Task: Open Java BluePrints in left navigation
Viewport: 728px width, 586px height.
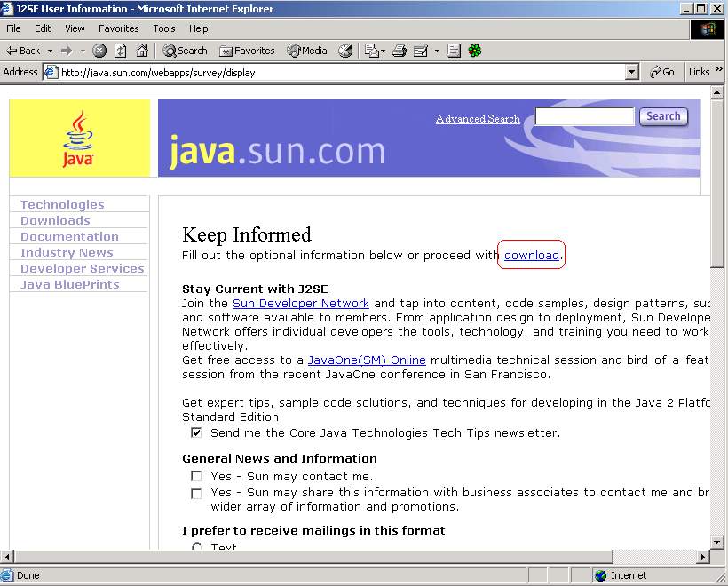Action: 69,284
